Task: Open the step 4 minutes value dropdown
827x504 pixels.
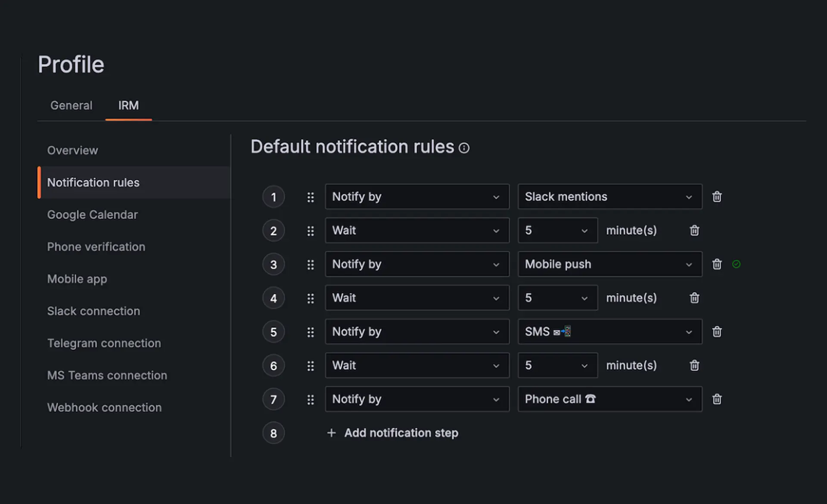Action: click(558, 298)
